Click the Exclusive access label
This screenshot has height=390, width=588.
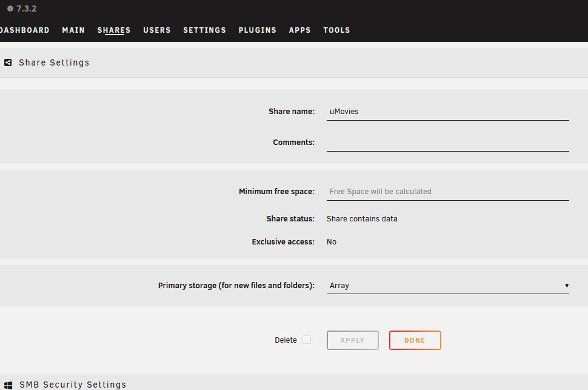(283, 242)
